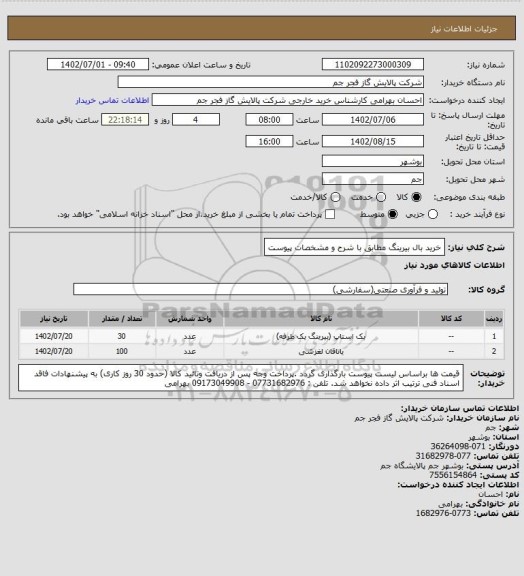Click the validity time field 16:00
This screenshot has height=576, width=524.
269,141
